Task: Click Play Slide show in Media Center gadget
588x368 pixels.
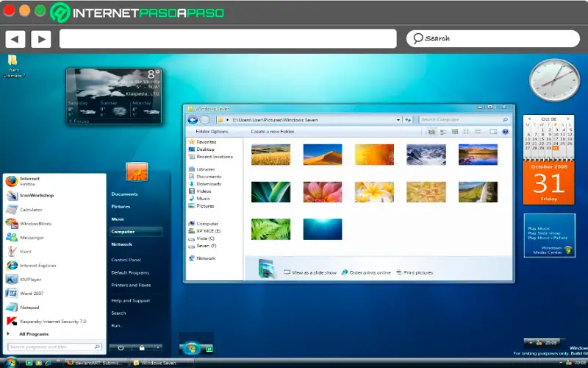Action: 544,233
